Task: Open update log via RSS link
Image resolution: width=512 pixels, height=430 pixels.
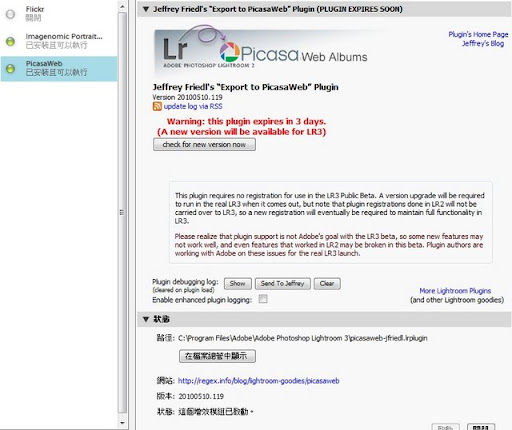Action: pyautogui.click(x=193, y=106)
